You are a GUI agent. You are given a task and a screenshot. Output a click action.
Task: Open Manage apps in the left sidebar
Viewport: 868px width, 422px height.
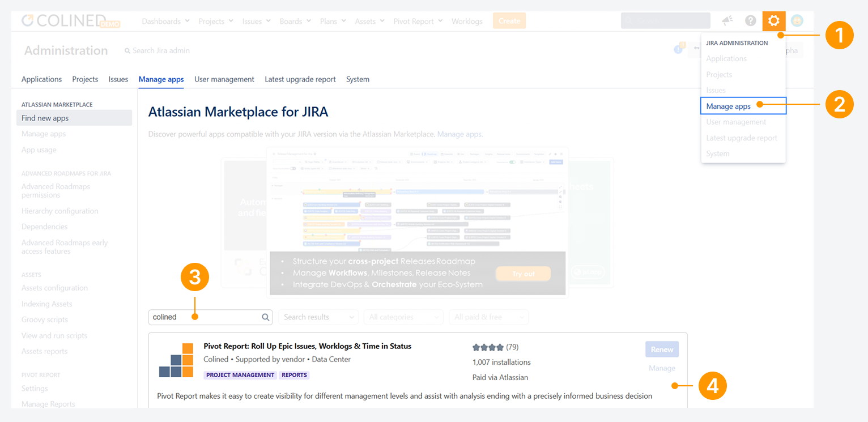44,134
